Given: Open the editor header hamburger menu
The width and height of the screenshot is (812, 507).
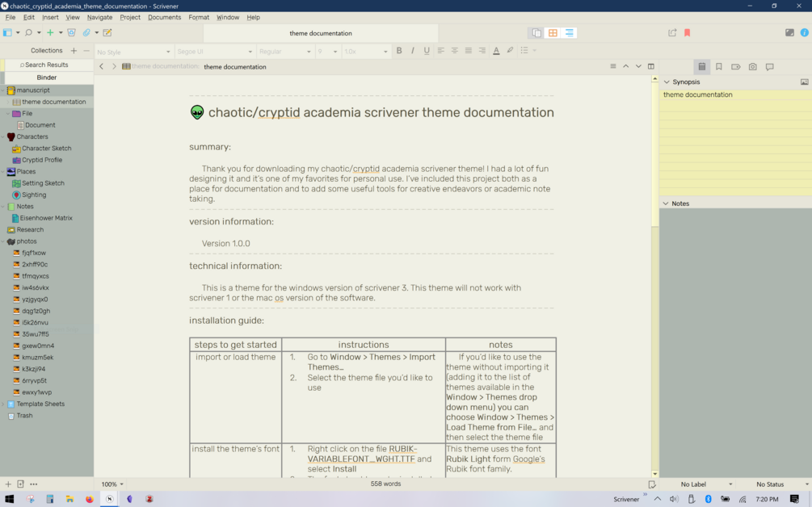Looking at the screenshot, I should point(613,67).
